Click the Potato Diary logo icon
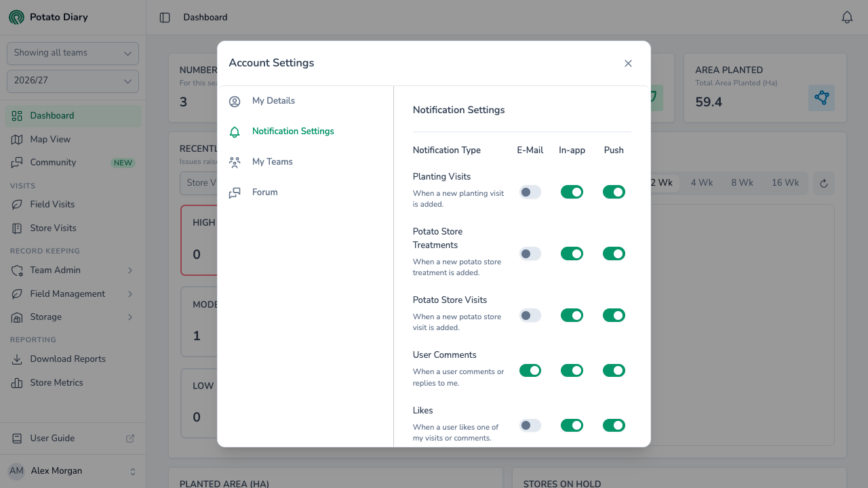Image resolution: width=868 pixels, height=488 pixels. (x=16, y=17)
